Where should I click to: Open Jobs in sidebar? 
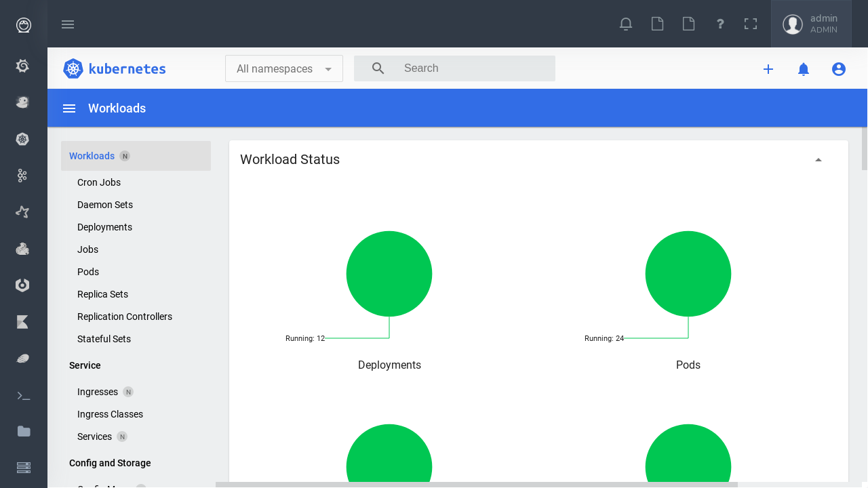87,249
